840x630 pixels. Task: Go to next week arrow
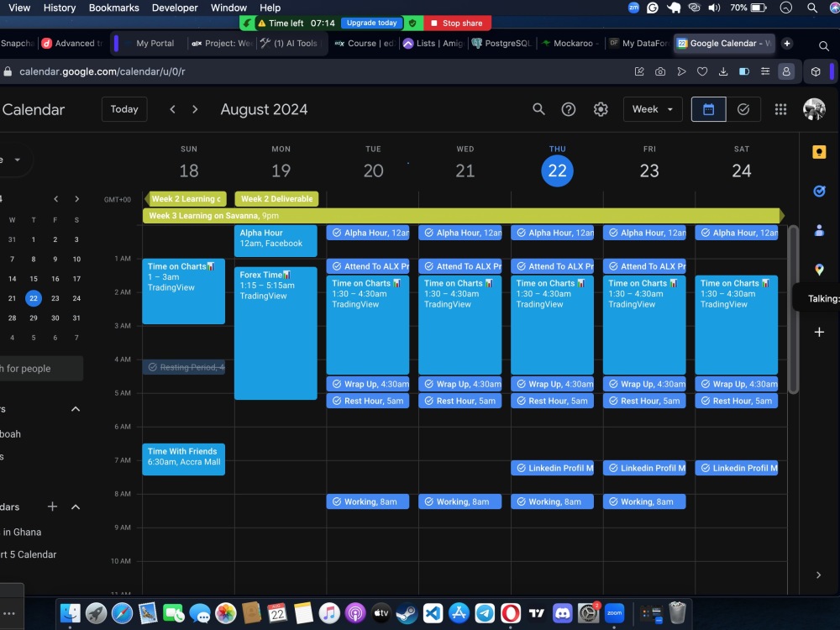195,109
